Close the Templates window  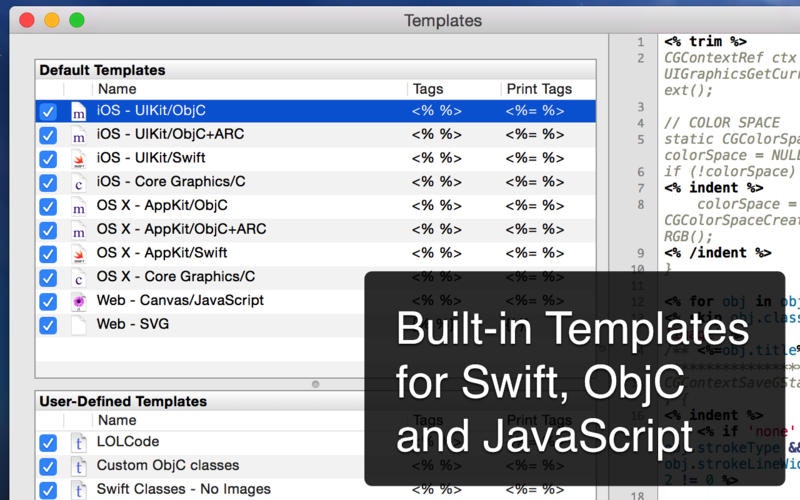(27, 20)
